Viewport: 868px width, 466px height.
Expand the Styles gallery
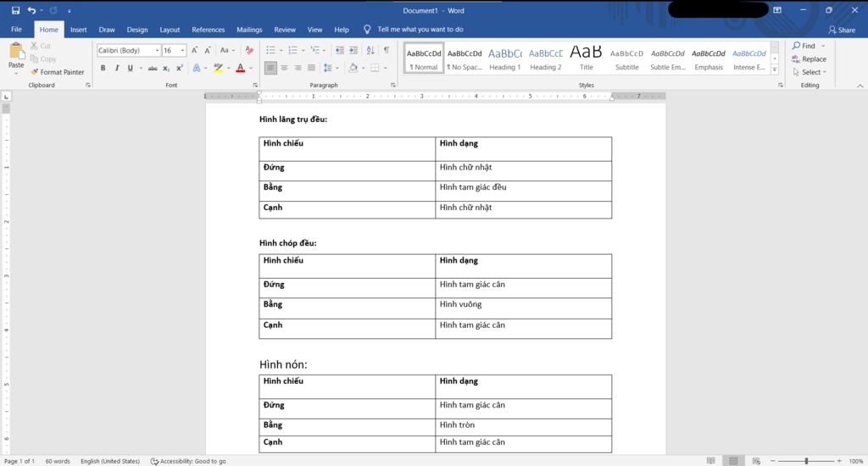pos(775,69)
